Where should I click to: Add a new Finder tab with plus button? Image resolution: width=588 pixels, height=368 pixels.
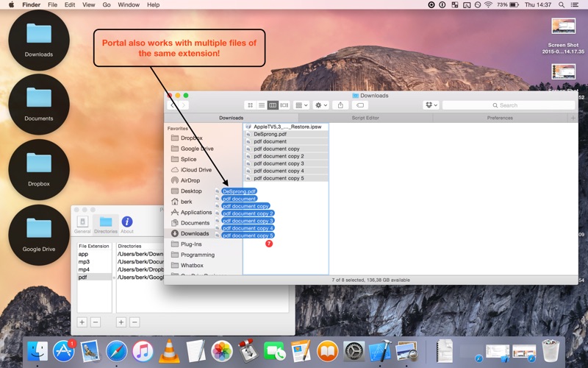pos(573,118)
